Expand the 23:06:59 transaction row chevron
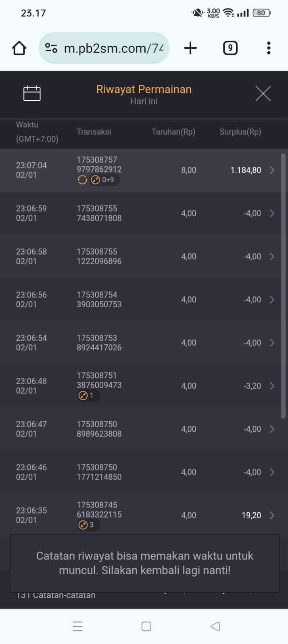Viewport: 288px width, 644px height. pos(272,213)
